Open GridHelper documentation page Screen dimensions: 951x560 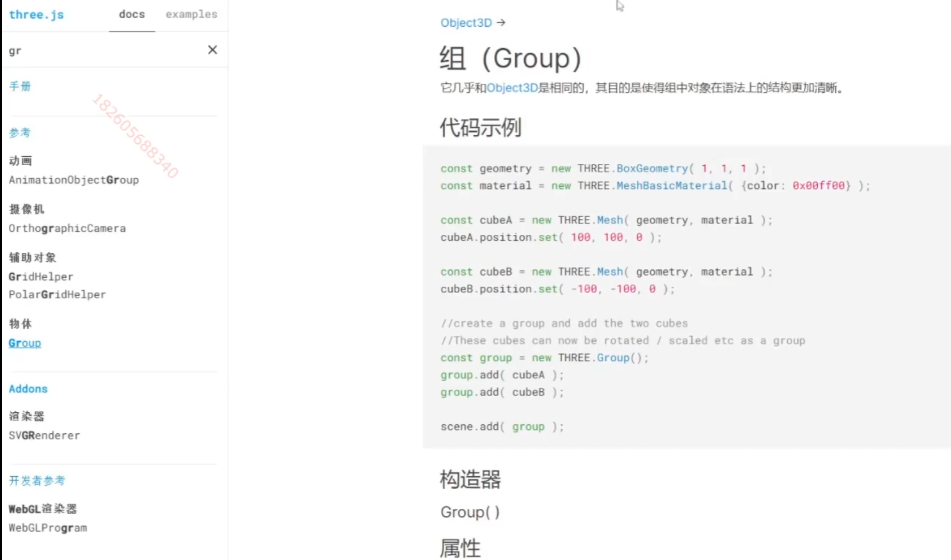(41, 276)
